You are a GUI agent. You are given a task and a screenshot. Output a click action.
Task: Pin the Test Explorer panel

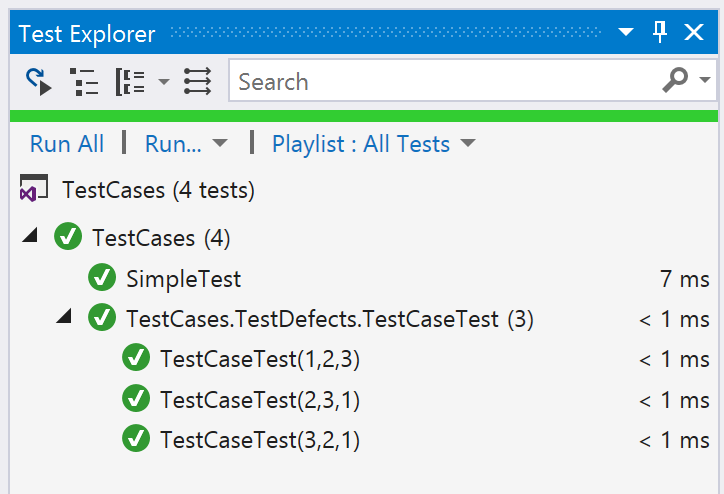[660, 32]
